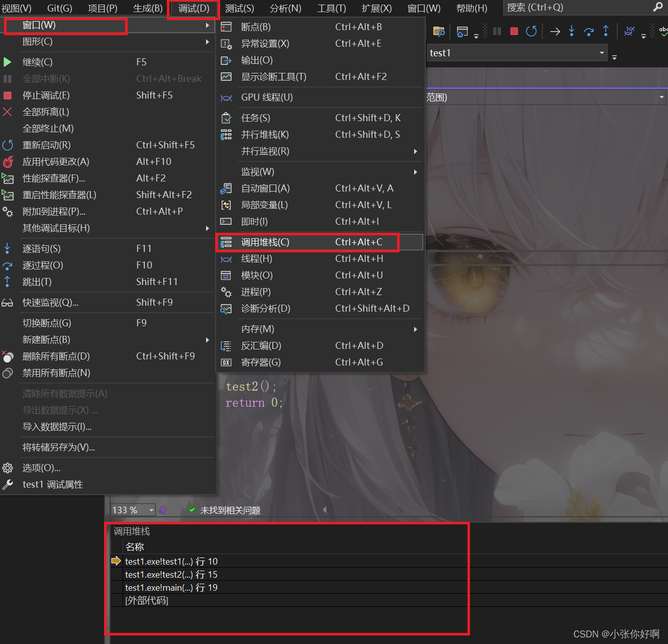668x644 pixels.
Task: Click the Processes gears icon in submenu
Action: 226,292
